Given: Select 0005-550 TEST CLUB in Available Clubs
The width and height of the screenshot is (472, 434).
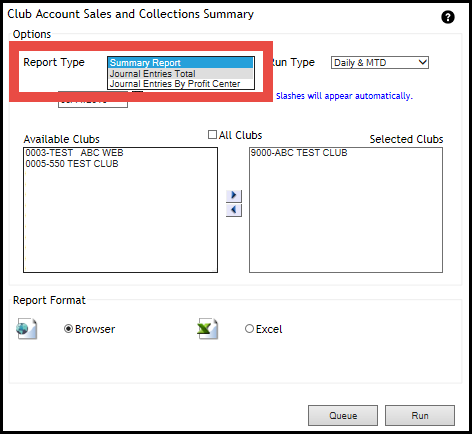Looking at the screenshot, I should pyautogui.click(x=72, y=164).
